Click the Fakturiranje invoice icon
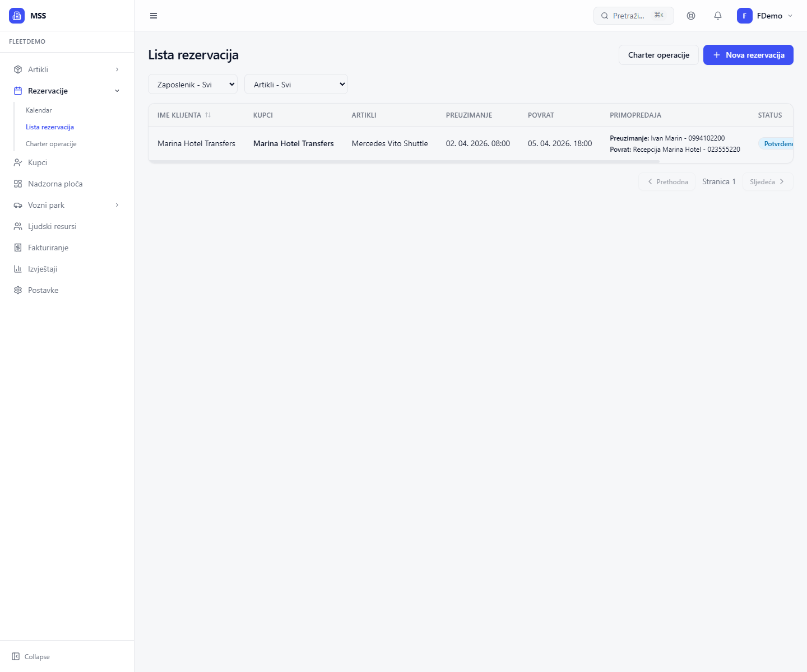 point(18,248)
